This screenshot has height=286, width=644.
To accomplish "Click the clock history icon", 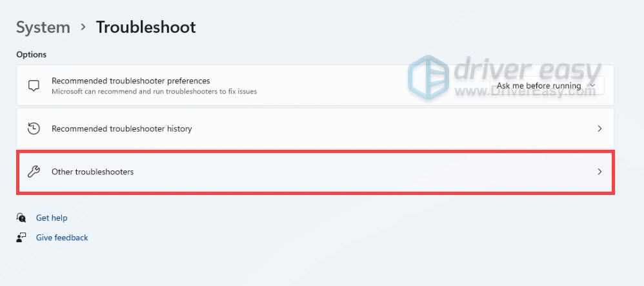I will click(34, 128).
